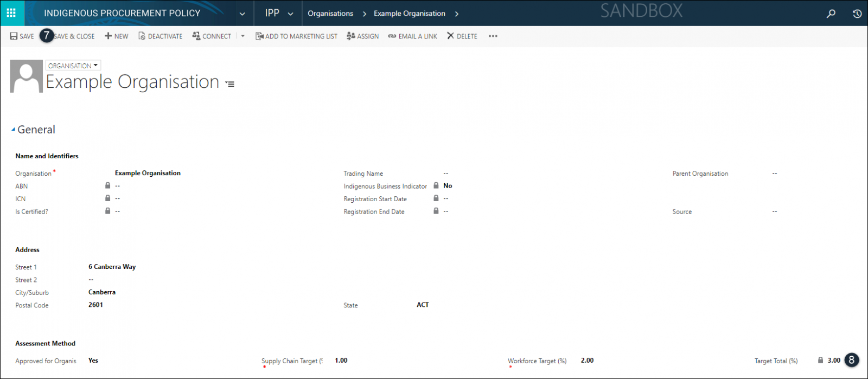This screenshot has width=868, height=379.
Task: Expand the Indigenous Procurement Policy dropdown
Action: [242, 14]
